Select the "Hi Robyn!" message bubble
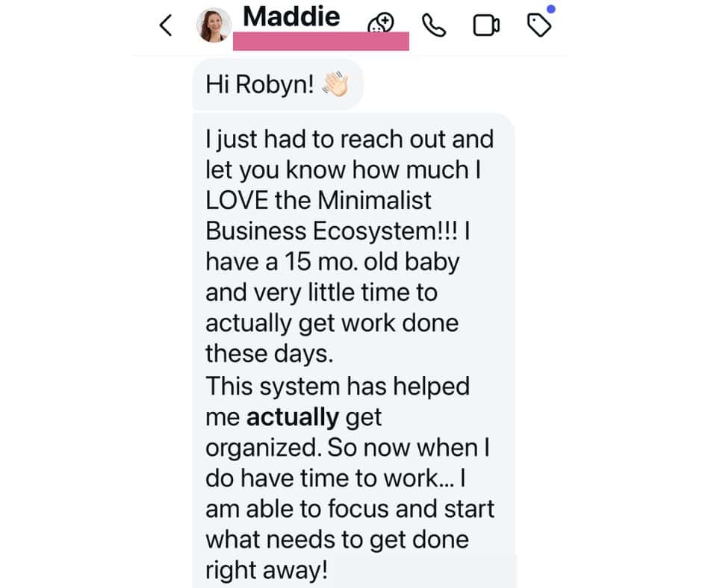The height and width of the screenshot is (588, 702). point(278,84)
